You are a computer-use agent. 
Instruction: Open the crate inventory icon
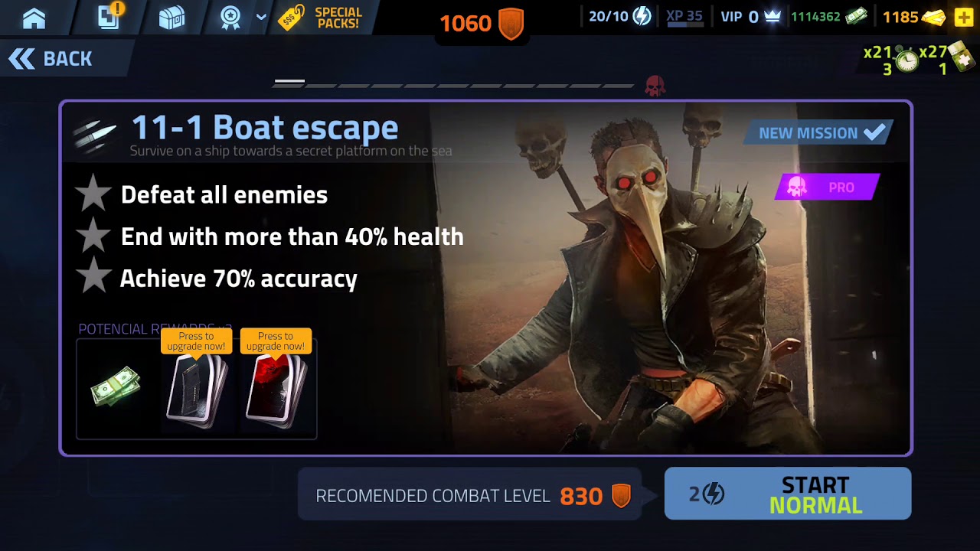[171, 18]
